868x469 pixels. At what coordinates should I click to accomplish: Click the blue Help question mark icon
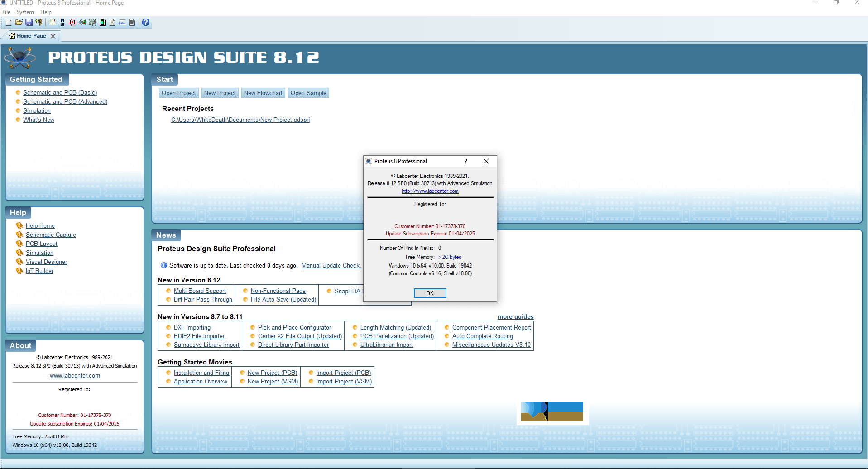pyautogui.click(x=146, y=22)
